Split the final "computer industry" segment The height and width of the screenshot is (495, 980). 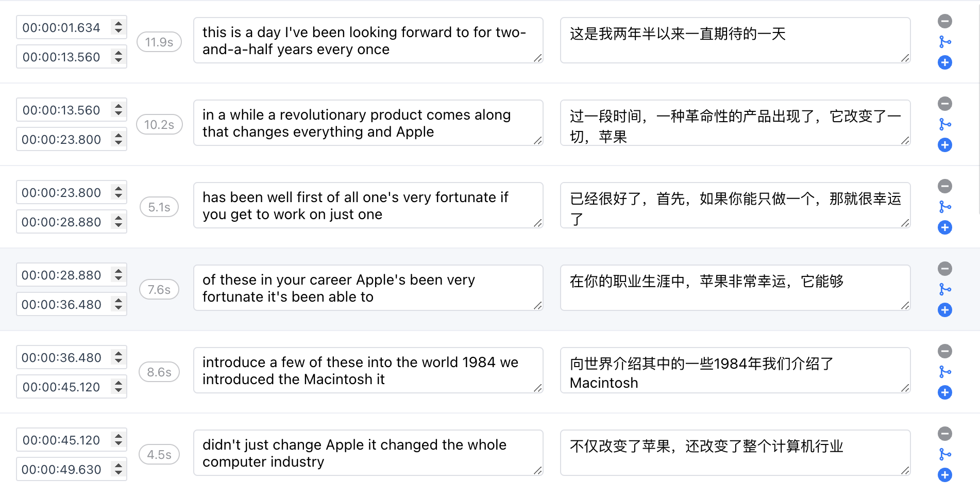click(x=944, y=454)
